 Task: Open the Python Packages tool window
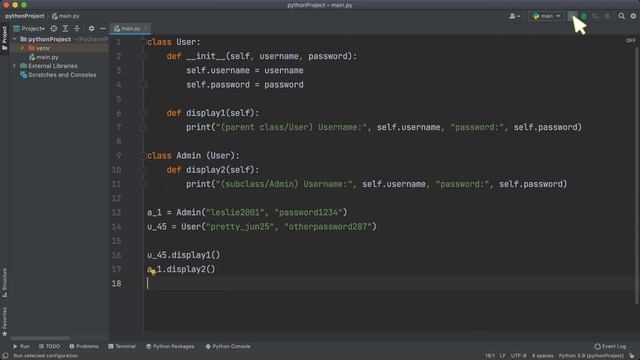tap(170, 346)
